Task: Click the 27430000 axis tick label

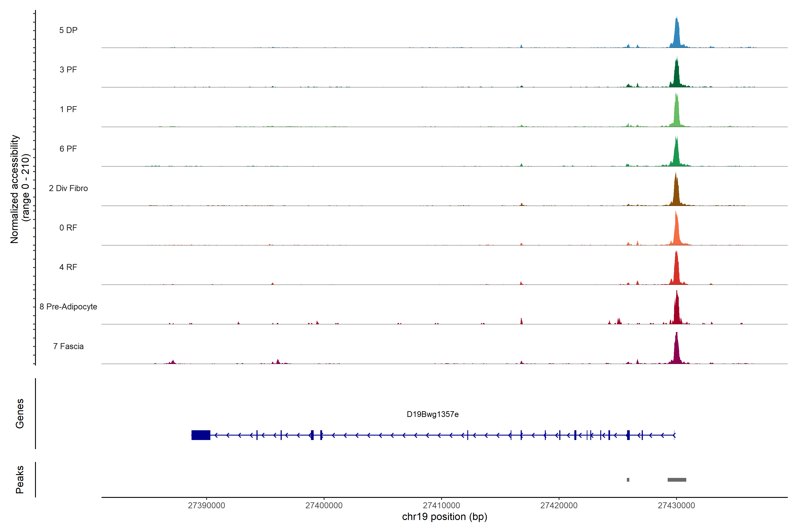Action: coord(676,505)
